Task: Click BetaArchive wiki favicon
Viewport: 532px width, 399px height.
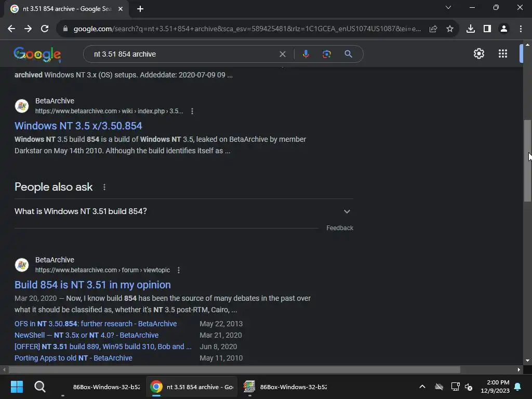Action: [22, 106]
